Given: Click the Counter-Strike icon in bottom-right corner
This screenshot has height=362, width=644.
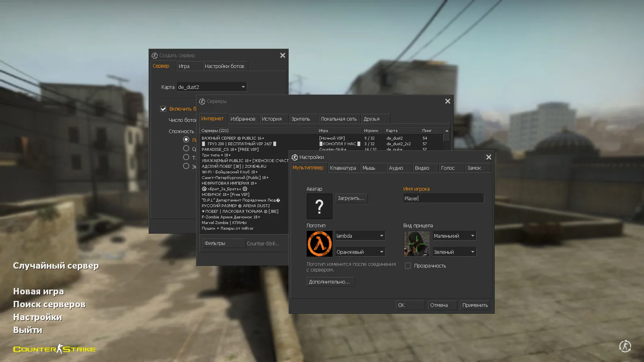Looking at the screenshot, I should (x=625, y=346).
